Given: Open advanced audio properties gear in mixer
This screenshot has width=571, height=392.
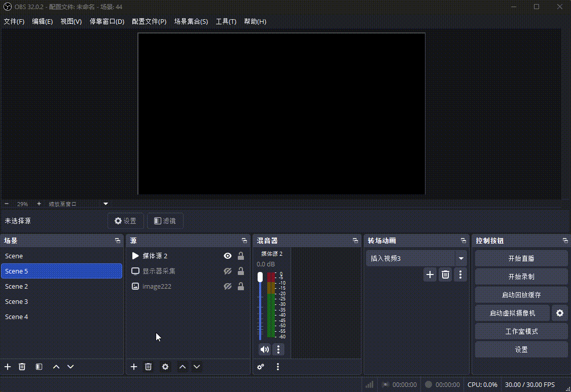Looking at the screenshot, I should pos(261,367).
